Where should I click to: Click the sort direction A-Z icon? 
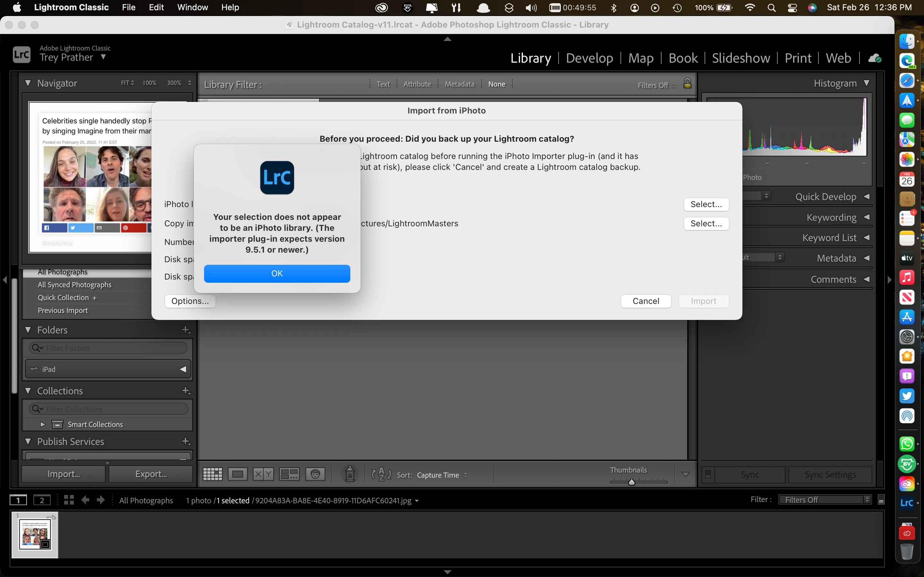click(381, 474)
